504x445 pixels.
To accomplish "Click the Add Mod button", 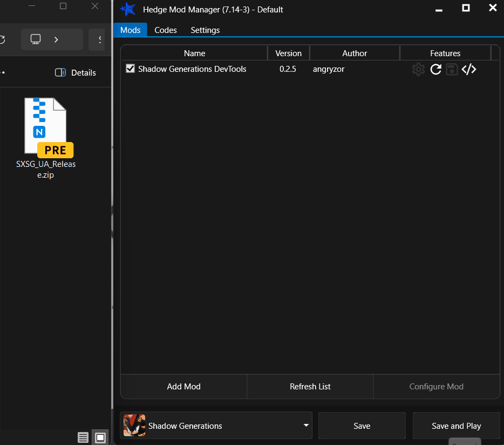I will pos(183,387).
